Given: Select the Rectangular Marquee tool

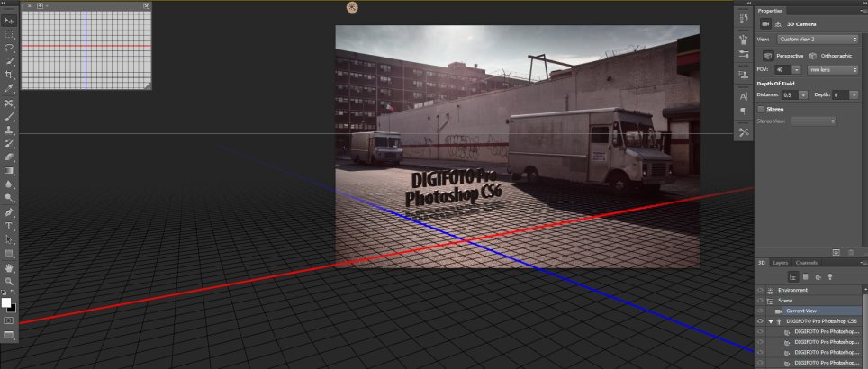Looking at the screenshot, I should (x=9, y=34).
